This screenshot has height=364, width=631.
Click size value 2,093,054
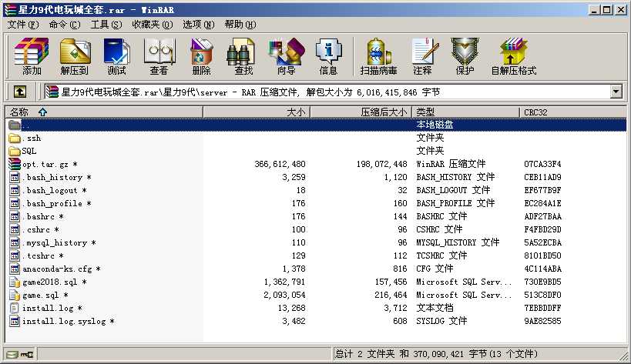(284, 296)
